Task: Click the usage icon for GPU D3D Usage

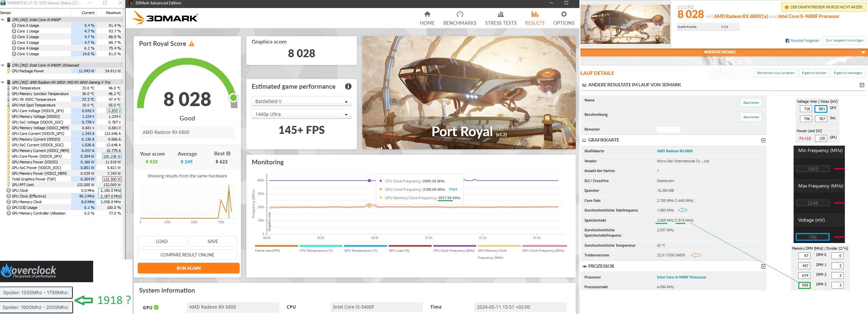Action: (9, 208)
